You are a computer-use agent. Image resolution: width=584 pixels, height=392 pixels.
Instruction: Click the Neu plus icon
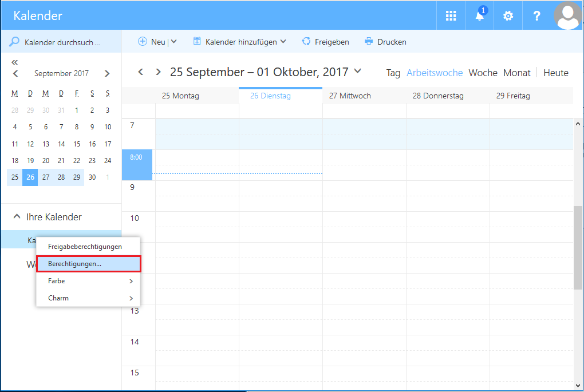142,42
